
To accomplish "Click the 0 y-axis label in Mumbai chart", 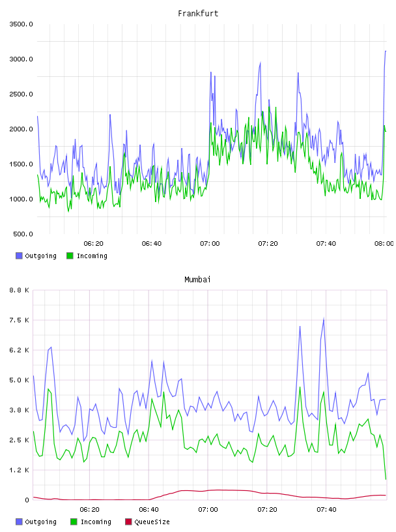I will click(x=27, y=500).
